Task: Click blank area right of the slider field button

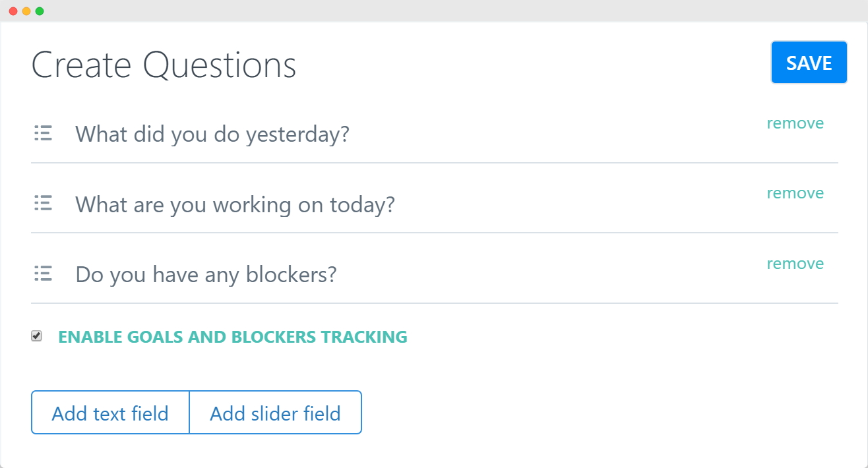Action: (x=594, y=413)
